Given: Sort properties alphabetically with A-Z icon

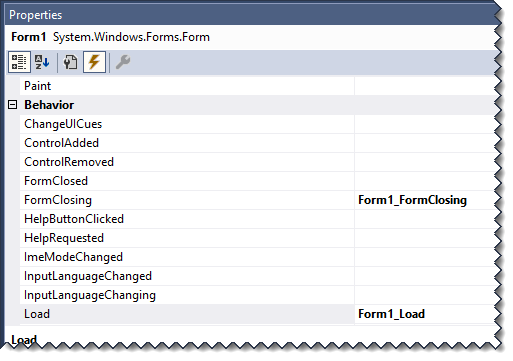Looking at the screenshot, I should pos(42,62).
